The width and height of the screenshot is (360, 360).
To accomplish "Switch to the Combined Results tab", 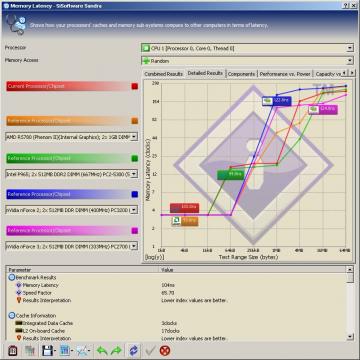I will tap(164, 74).
